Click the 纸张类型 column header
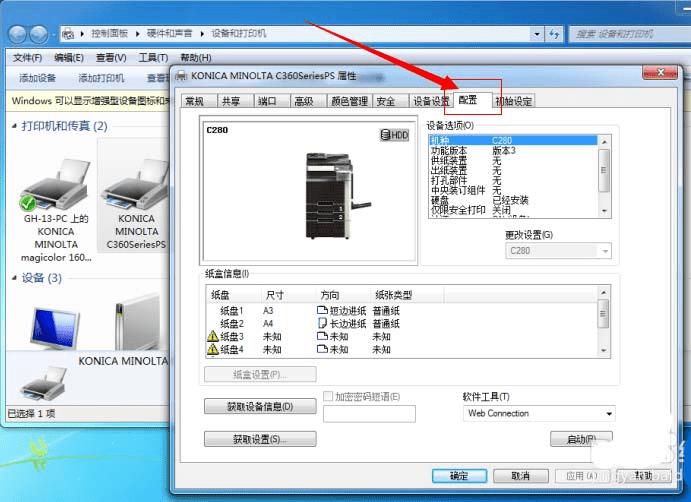 (406, 295)
